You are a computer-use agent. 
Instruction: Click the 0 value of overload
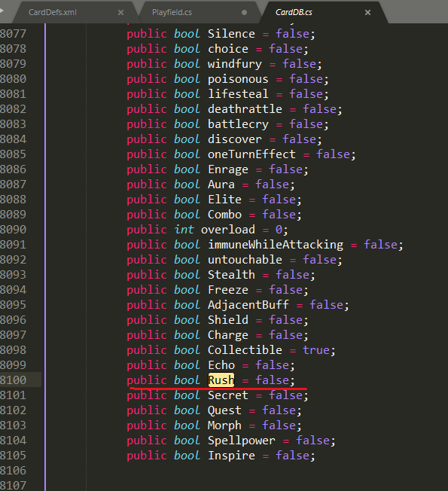tap(279, 230)
